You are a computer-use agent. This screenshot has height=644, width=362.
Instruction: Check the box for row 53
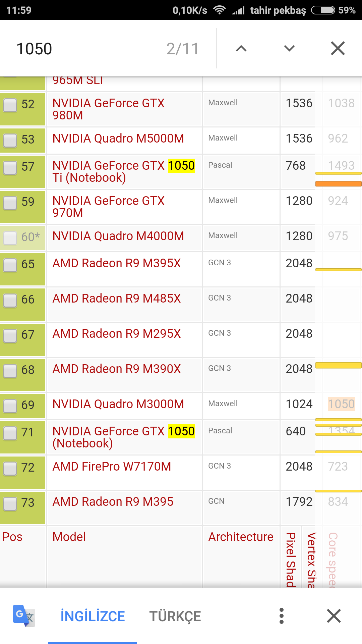(10, 141)
